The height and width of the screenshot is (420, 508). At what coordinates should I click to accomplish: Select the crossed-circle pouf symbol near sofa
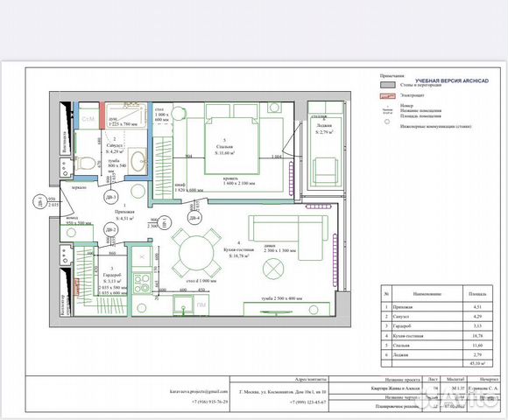(x=273, y=269)
